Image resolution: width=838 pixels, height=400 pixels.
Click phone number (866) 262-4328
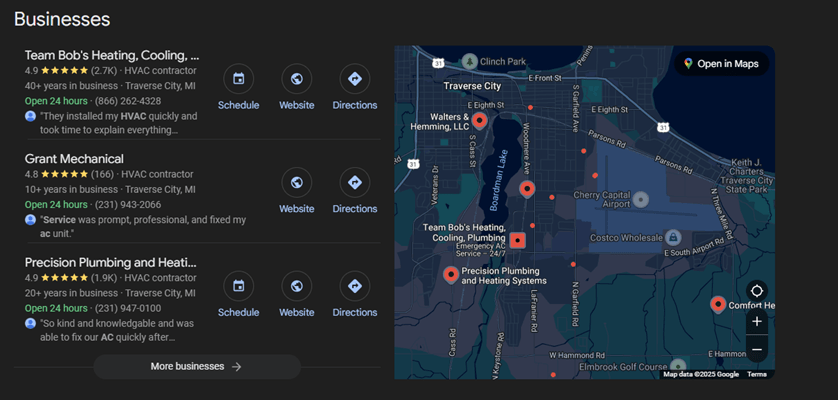point(128,101)
